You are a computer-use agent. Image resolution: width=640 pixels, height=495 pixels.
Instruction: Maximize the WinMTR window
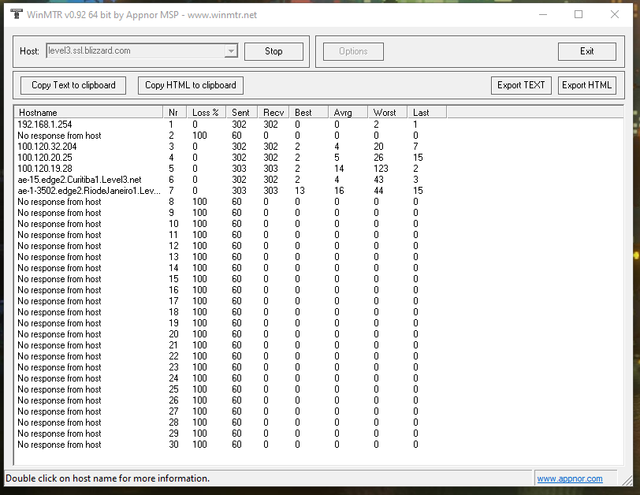578,14
